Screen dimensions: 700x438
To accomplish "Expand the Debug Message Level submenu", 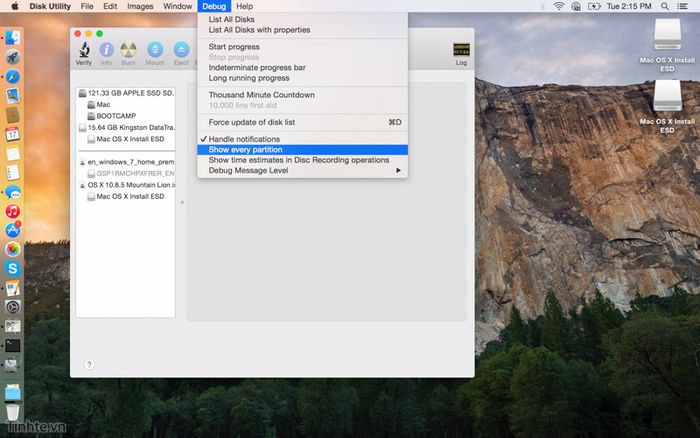I will pos(302,171).
